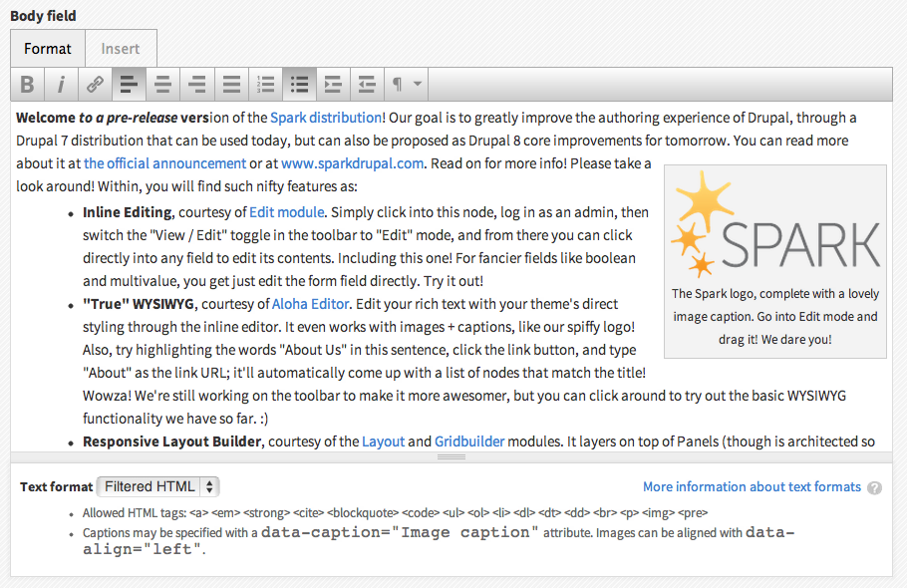Align text left

129,85
